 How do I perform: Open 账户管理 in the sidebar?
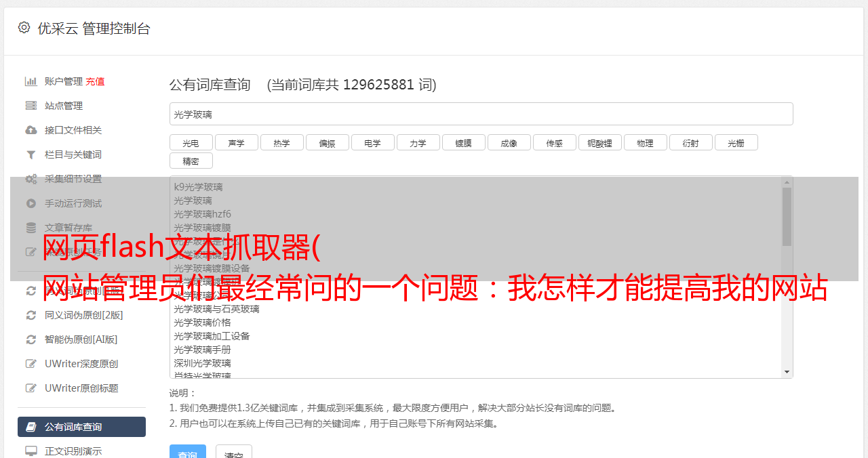[64, 81]
